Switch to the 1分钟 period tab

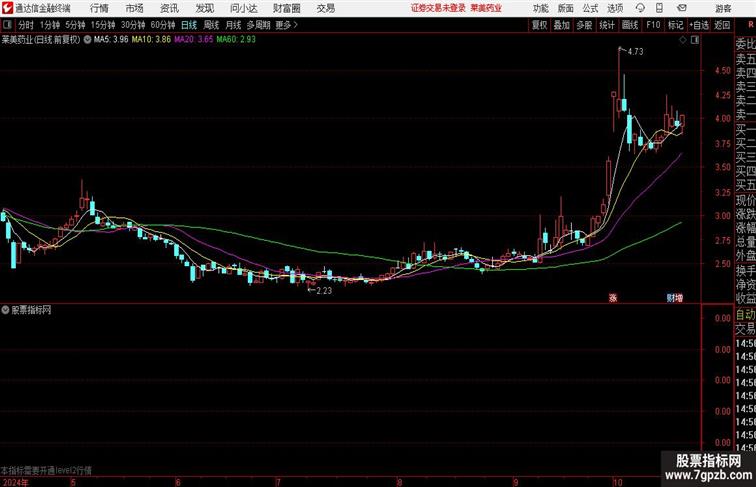click(50, 25)
